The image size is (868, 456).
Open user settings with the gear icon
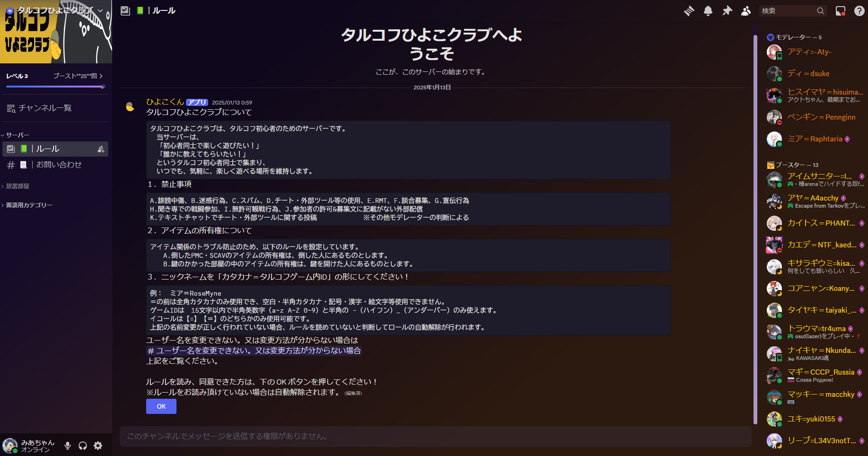97,445
